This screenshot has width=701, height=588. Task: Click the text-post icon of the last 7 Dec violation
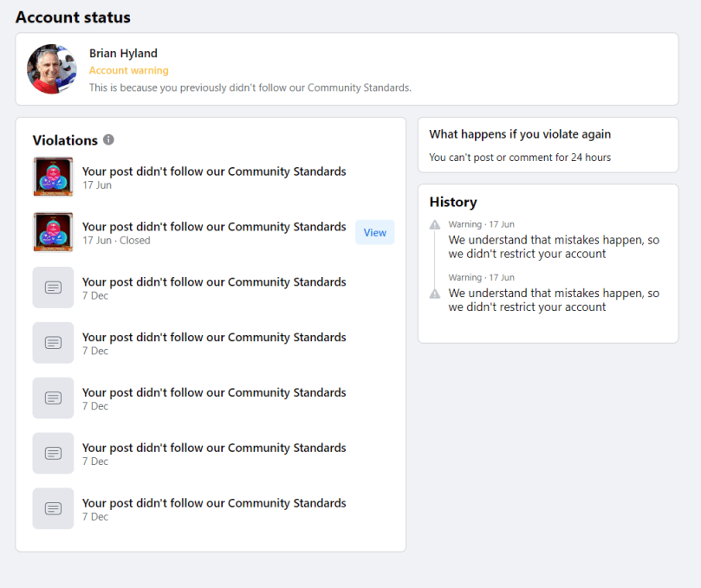pos(53,509)
